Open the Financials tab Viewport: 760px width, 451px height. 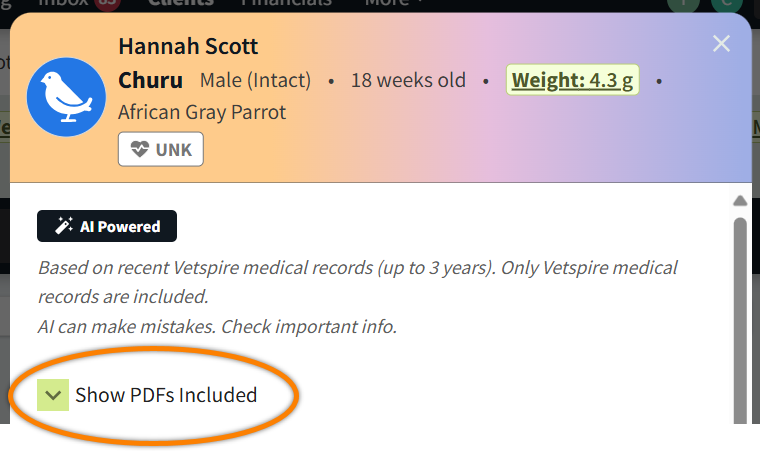click(288, 3)
